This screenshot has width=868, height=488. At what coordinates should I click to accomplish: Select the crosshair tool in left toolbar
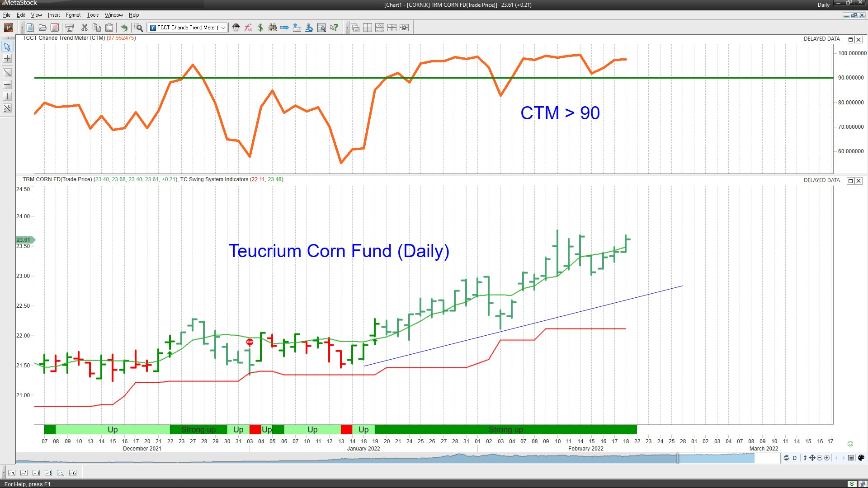(7, 58)
